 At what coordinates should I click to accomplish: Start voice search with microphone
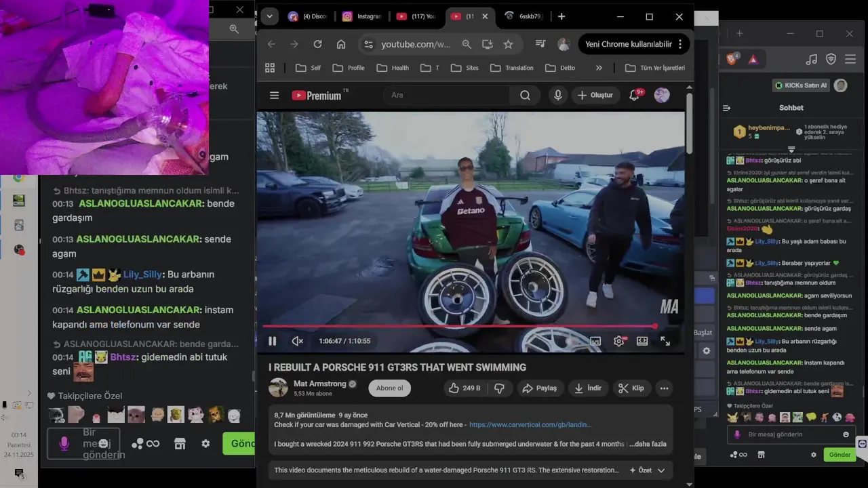coord(558,96)
